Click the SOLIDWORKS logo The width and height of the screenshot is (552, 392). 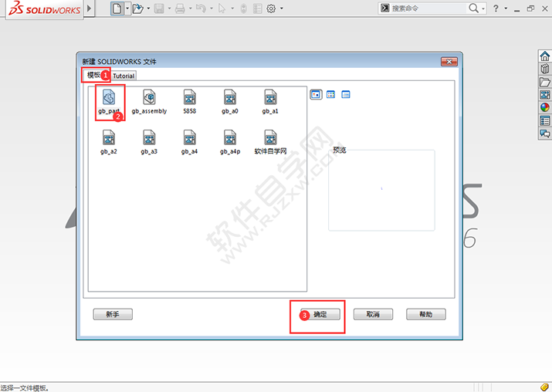(x=45, y=8)
